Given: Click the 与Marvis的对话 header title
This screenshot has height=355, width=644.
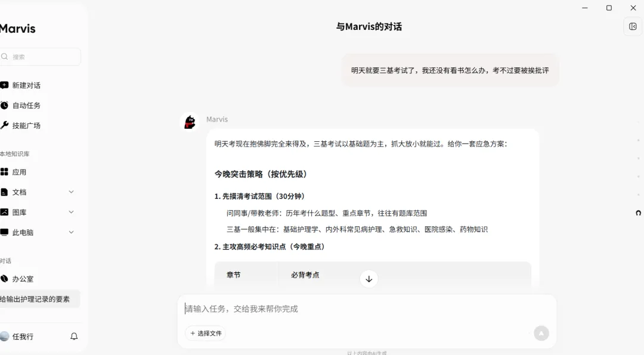Looking at the screenshot, I should [x=369, y=27].
